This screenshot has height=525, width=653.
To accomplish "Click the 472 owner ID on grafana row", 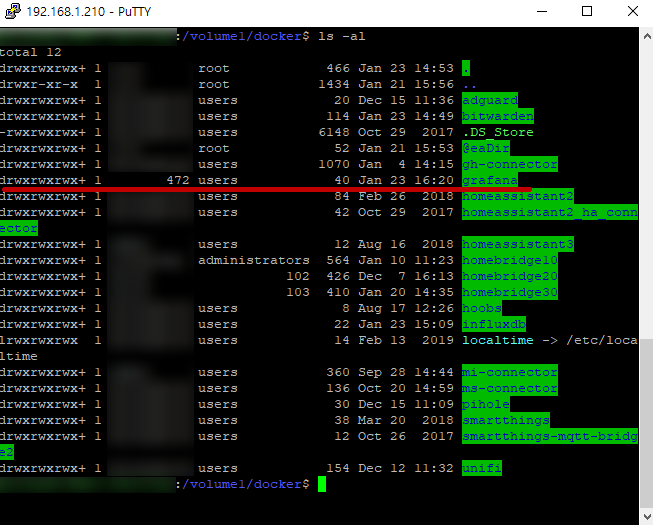I will tap(178, 180).
